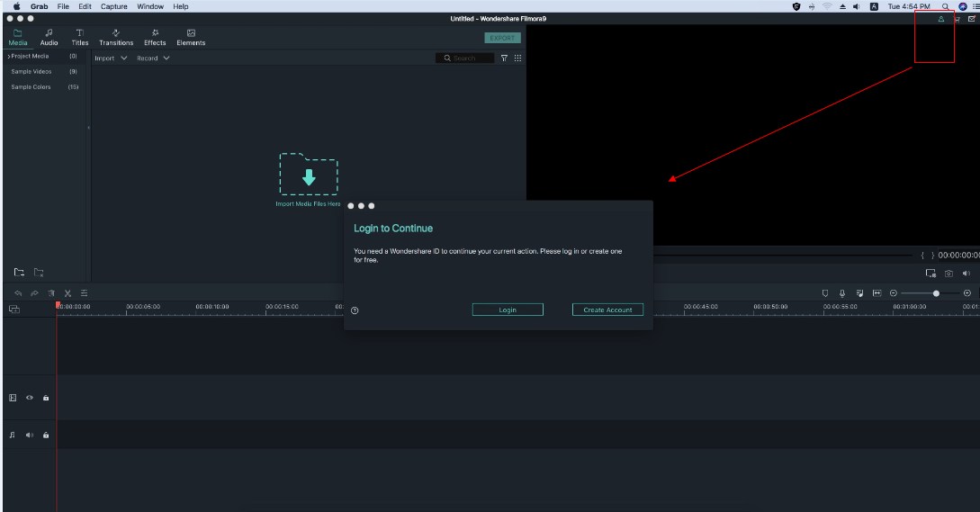Screen dimensions: 980x512
Task: Open the File menu in menu bar
Action: pyautogui.click(x=63, y=6)
